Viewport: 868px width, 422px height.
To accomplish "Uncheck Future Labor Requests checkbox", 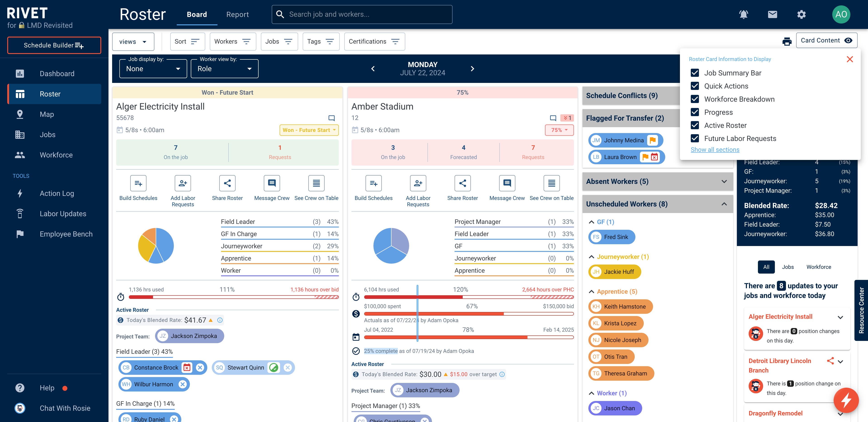I will coord(694,138).
